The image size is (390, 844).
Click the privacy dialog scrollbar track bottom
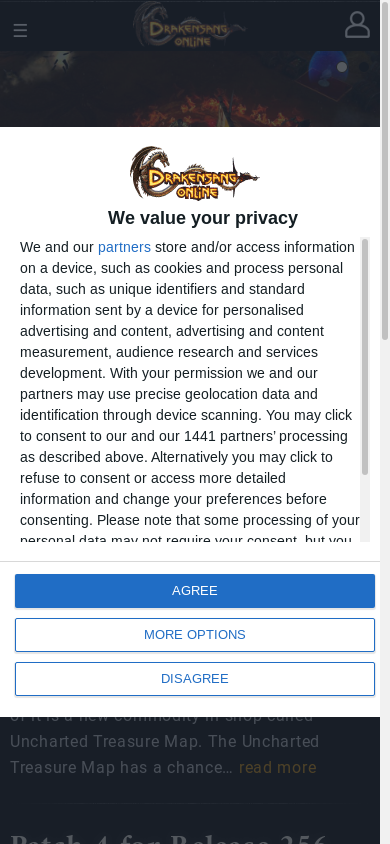(x=365, y=509)
